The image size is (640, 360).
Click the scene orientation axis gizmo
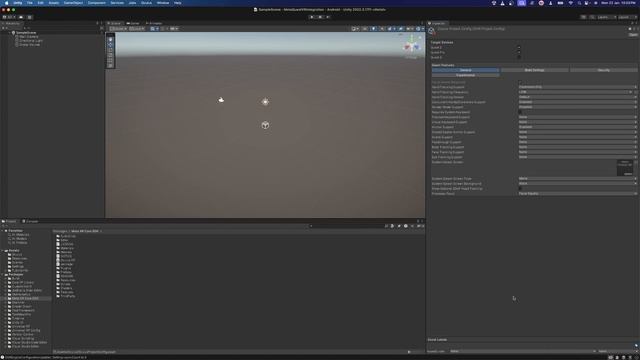[x=411, y=46]
